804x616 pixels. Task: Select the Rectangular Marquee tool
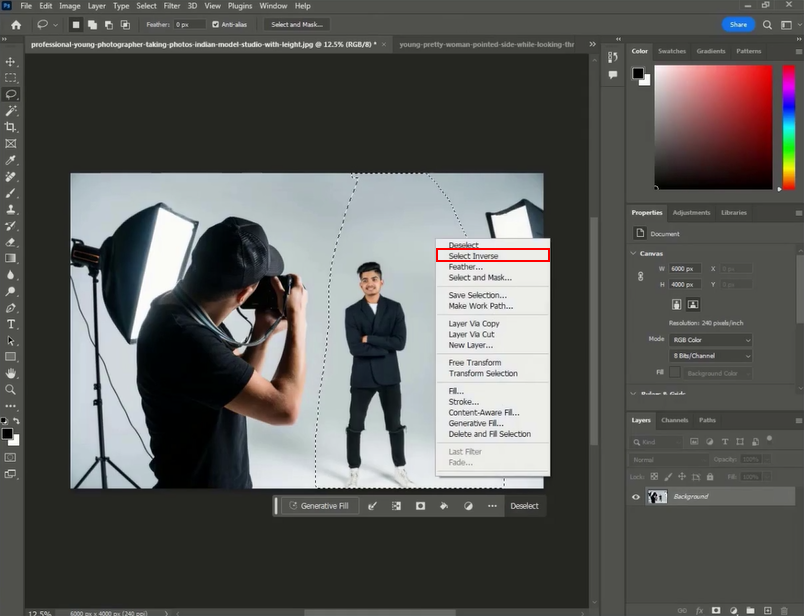point(10,78)
